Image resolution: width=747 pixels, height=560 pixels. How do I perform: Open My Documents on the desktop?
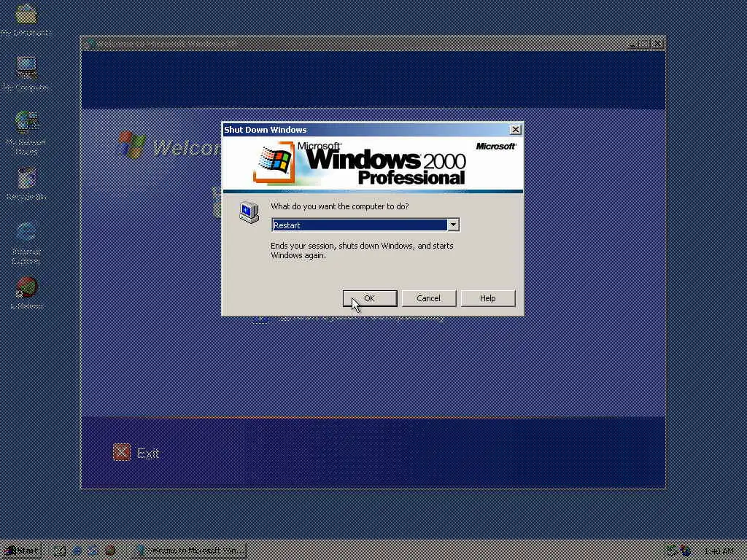[x=26, y=20]
